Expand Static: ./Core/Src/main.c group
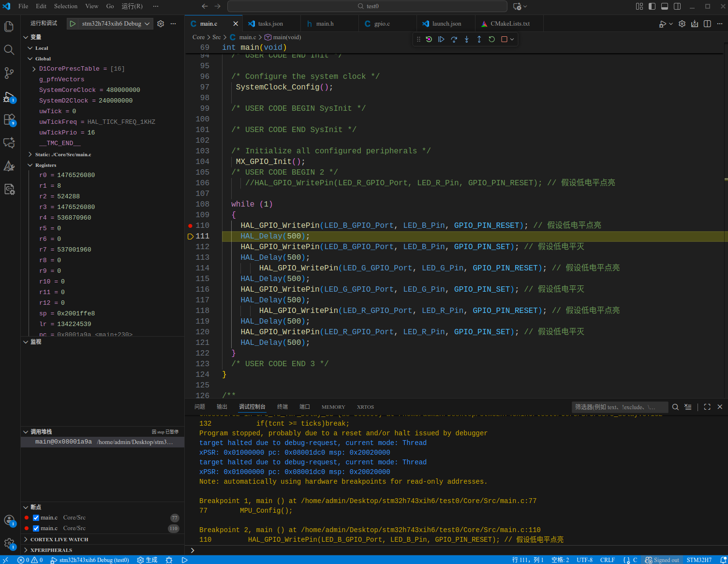This screenshot has width=728, height=564. (x=30, y=154)
